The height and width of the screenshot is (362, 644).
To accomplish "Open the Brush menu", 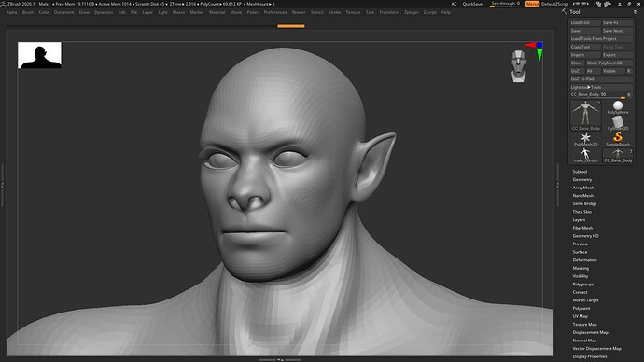I will click(x=28, y=12).
